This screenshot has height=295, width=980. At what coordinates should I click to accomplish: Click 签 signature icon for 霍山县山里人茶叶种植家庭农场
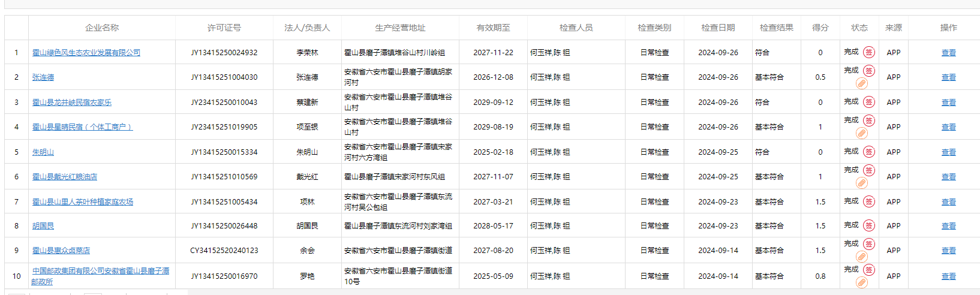click(x=868, y=201)
